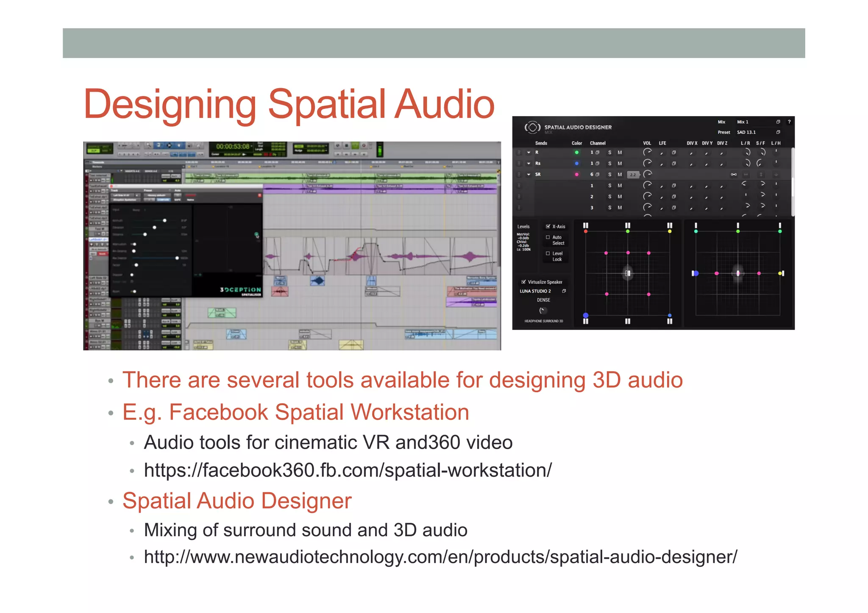Viewport: 868px width, 613px height.
Task: Open the Facebook Spatial Workstation URL
Action: (348, 470)
